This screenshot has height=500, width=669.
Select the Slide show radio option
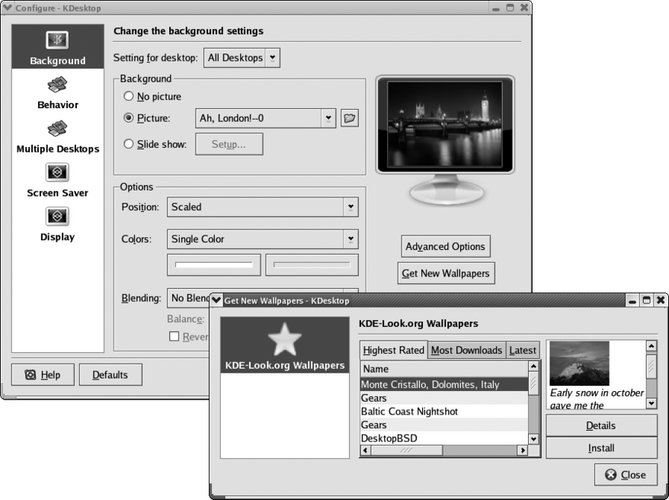click(x=128, y=144)
